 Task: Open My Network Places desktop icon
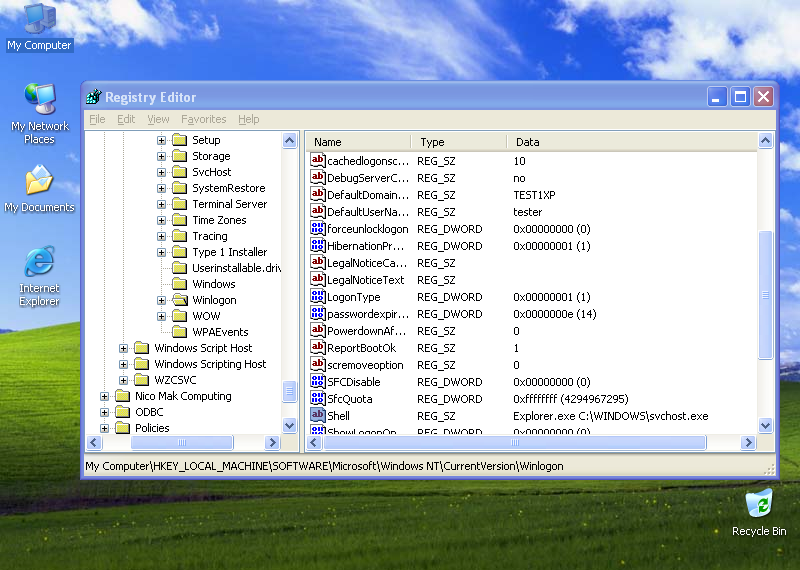tap(40, 113)
